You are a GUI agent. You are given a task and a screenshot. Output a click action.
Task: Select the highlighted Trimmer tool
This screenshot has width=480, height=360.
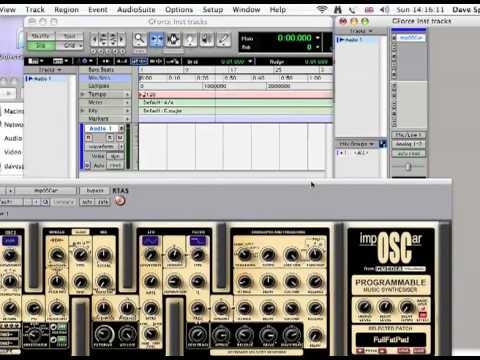(156, 39)
